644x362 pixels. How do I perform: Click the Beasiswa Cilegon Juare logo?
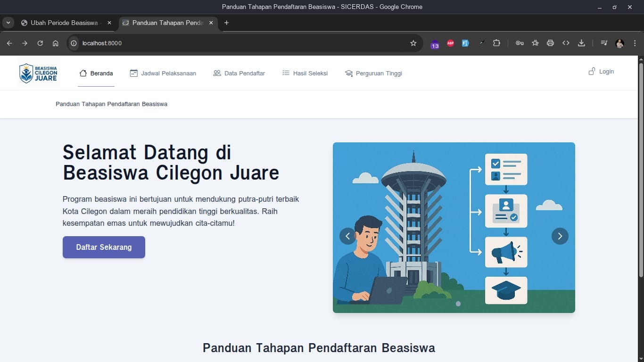tap(39, 73)
